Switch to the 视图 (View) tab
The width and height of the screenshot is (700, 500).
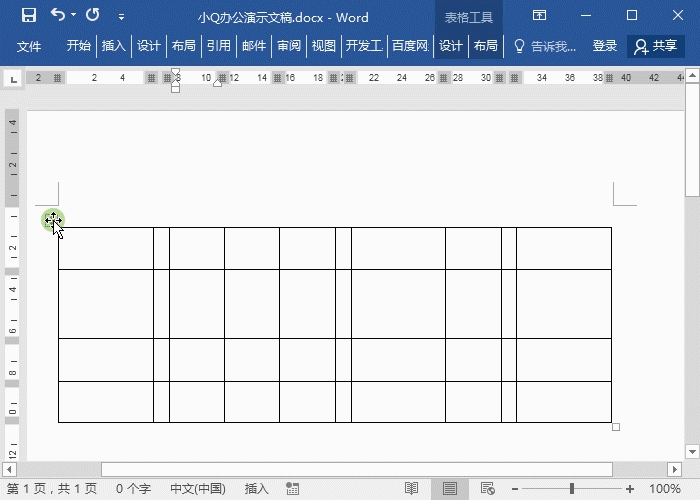(x=324, y=46)
